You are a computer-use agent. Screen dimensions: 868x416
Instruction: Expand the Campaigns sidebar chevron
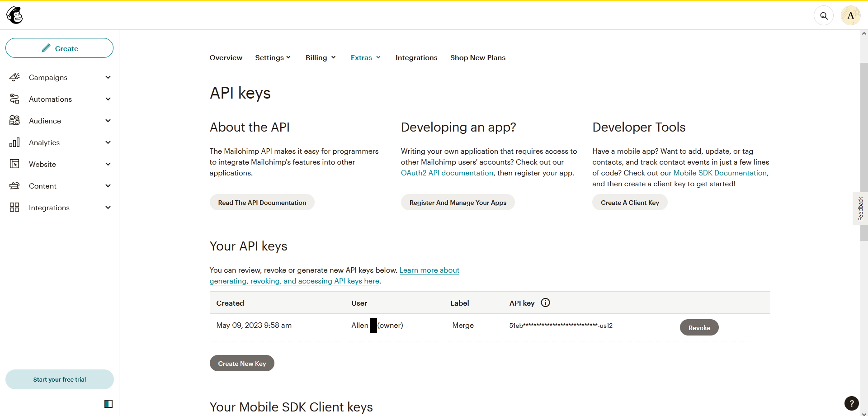tap(108, 77)
